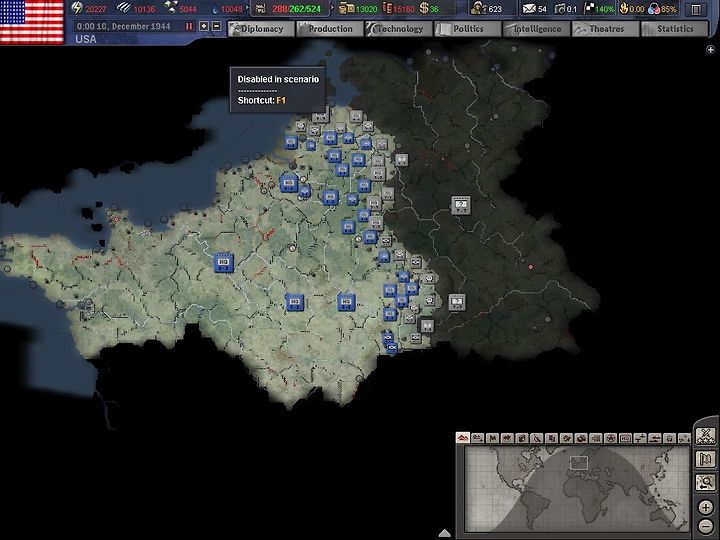Expand the bottom panel triangle arrow

(444, 533)
